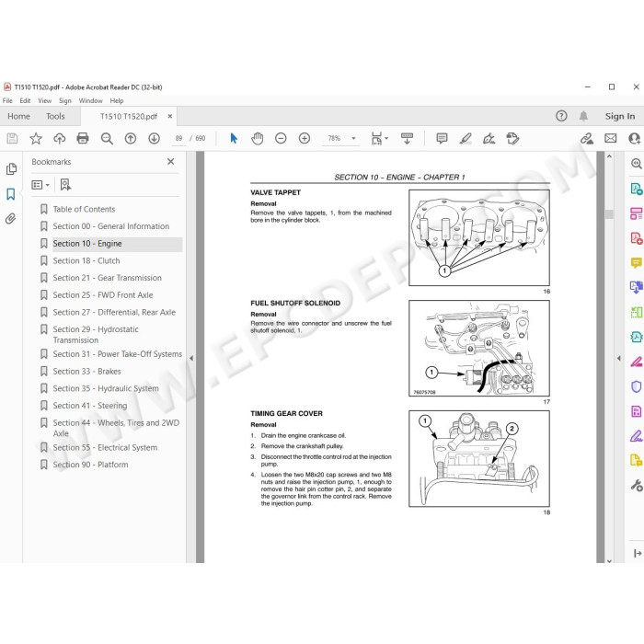Screen dimensions: 644x644
Task: Upload the file to cloud
Action: pos(60,138)
